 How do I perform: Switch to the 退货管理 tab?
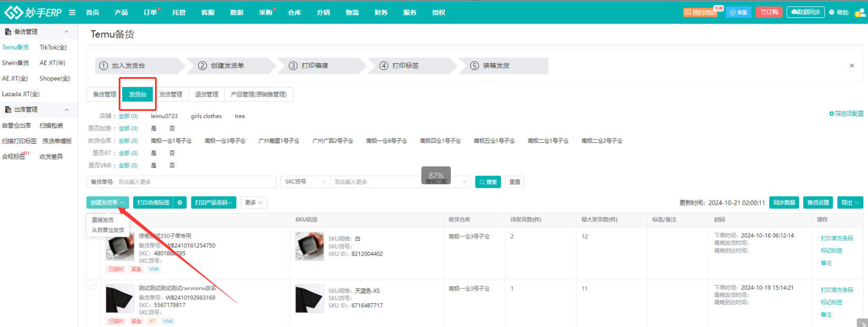coord(206,95)
